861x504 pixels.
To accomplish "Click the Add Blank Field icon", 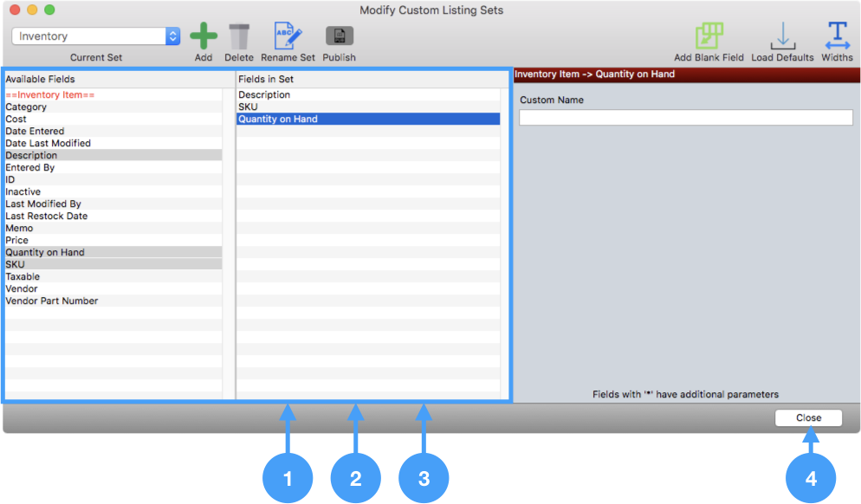I will [x=709, y=36].
